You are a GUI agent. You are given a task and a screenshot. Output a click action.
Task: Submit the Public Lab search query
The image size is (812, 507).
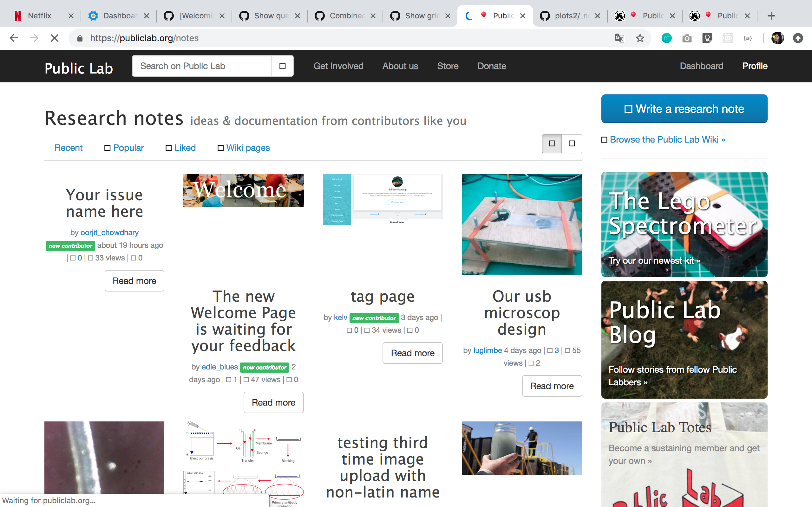point(282,66)
